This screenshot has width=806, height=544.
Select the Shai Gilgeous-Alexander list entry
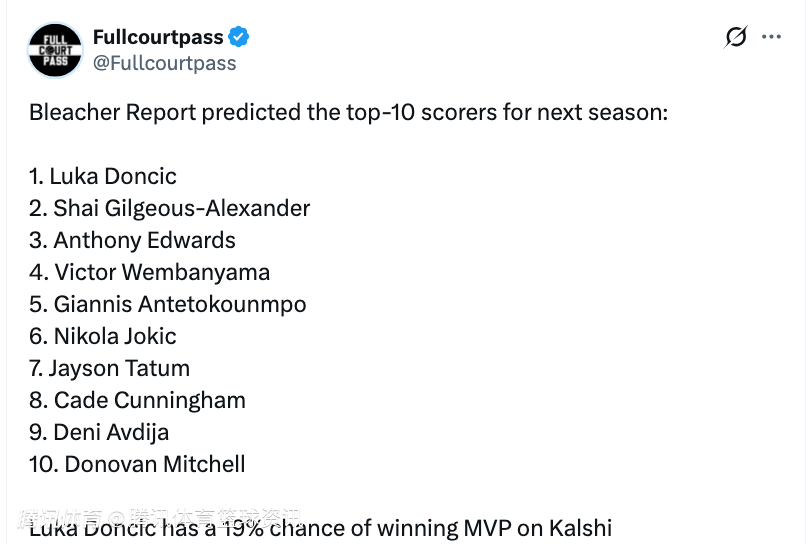170,209
